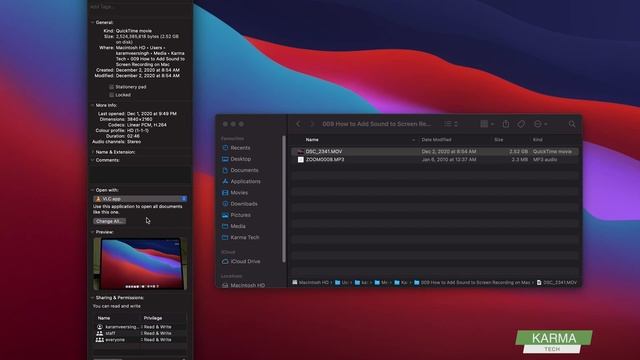Click the Codecs Linear PCM, H.264 value
Viewport: 640px width, 360px height.
coord(147,125)
